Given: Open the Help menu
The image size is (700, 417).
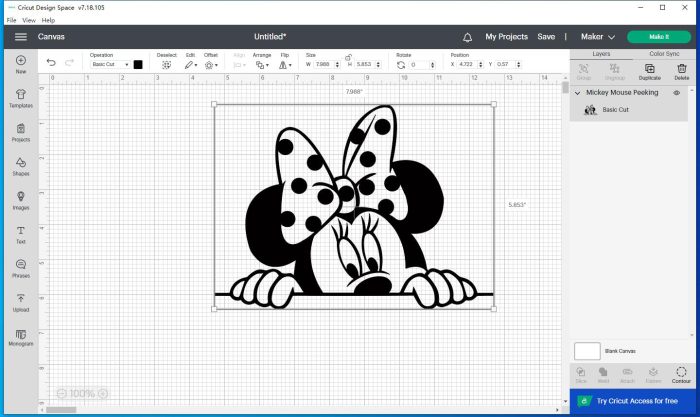Looking at the screenshot, I should 48,20.
